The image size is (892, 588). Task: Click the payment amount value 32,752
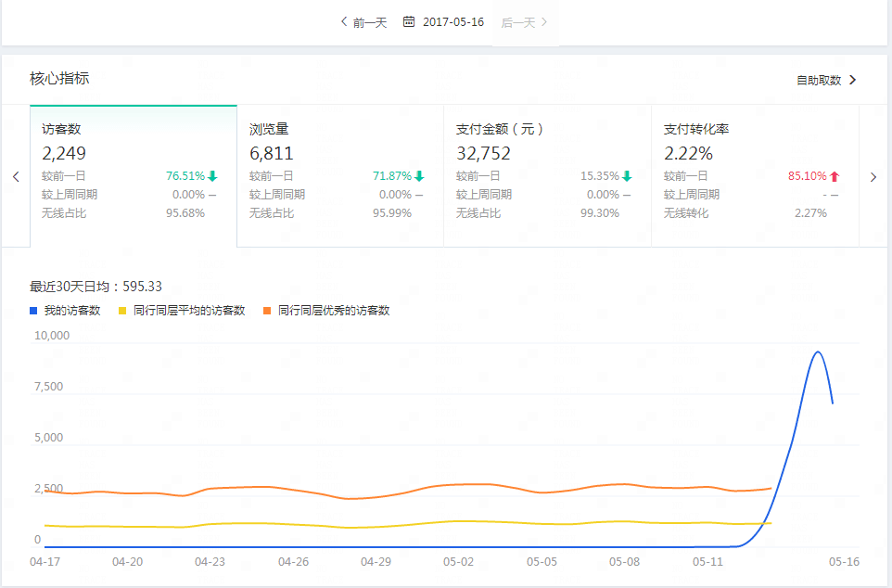click(483, 153)
